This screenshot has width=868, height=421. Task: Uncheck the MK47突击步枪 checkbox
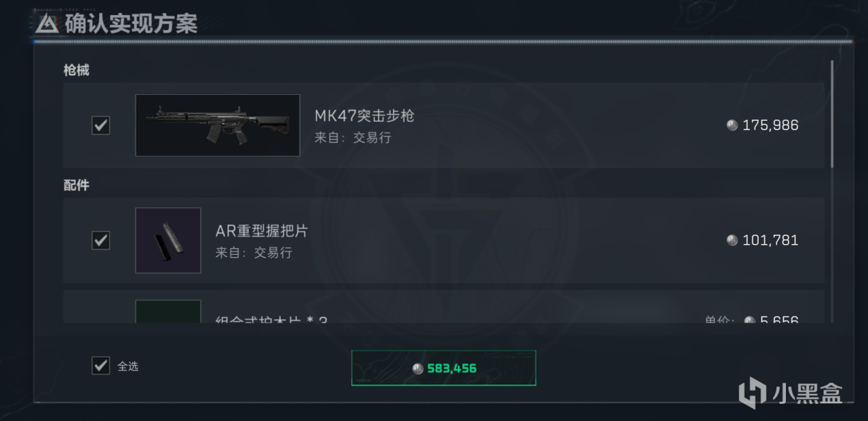[x=101, y=125]
